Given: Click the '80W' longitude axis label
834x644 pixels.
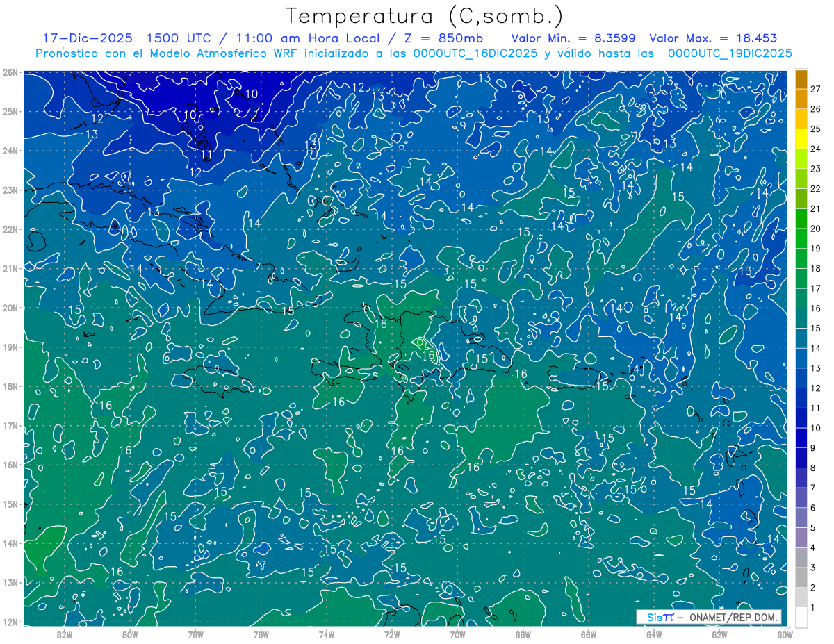Looking at the screenshot, I should [x=130, y=634].
